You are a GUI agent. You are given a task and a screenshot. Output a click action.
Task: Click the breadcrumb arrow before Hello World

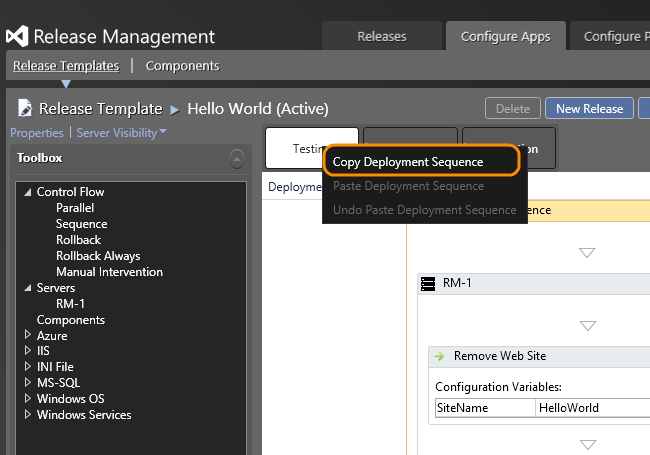175,110
